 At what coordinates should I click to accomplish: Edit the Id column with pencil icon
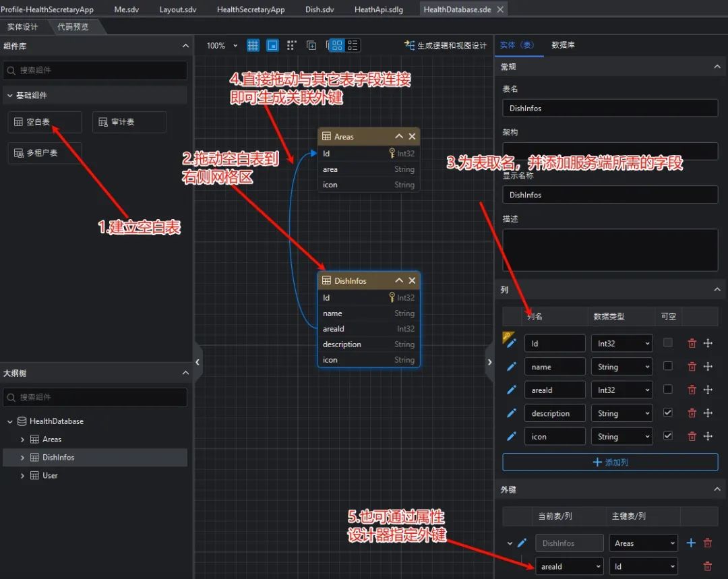511,344
